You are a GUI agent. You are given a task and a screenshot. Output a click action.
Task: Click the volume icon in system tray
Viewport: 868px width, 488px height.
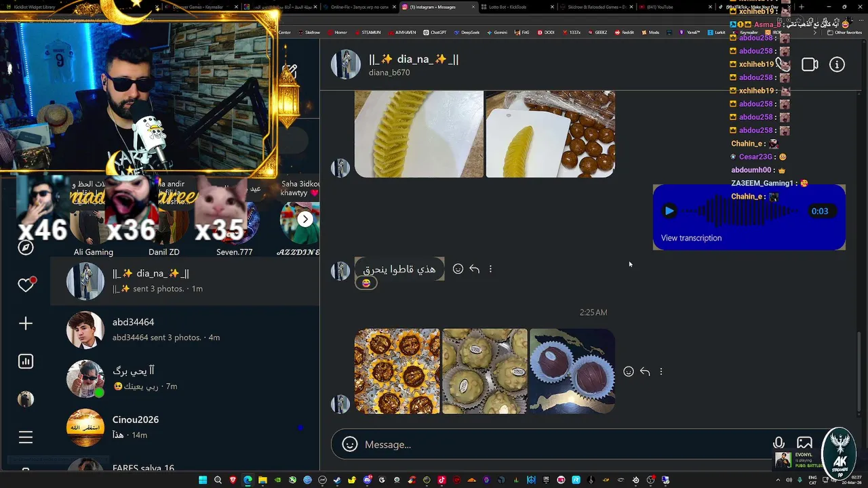(x=789, y=480)
